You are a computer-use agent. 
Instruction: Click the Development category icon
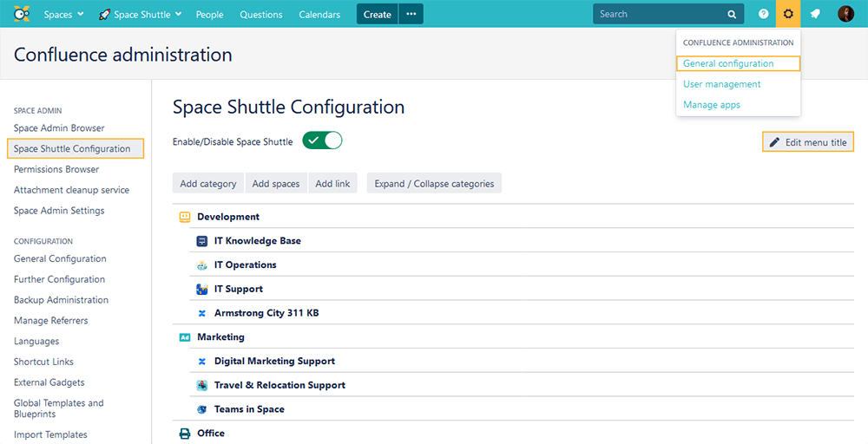(185, 217)
